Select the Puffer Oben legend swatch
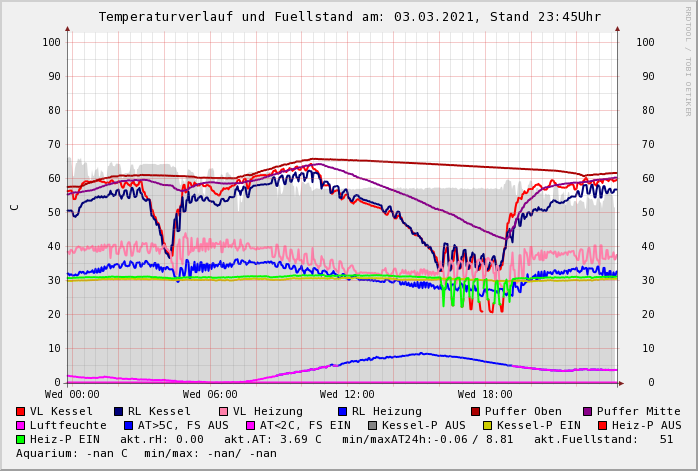 click(475, 411)
